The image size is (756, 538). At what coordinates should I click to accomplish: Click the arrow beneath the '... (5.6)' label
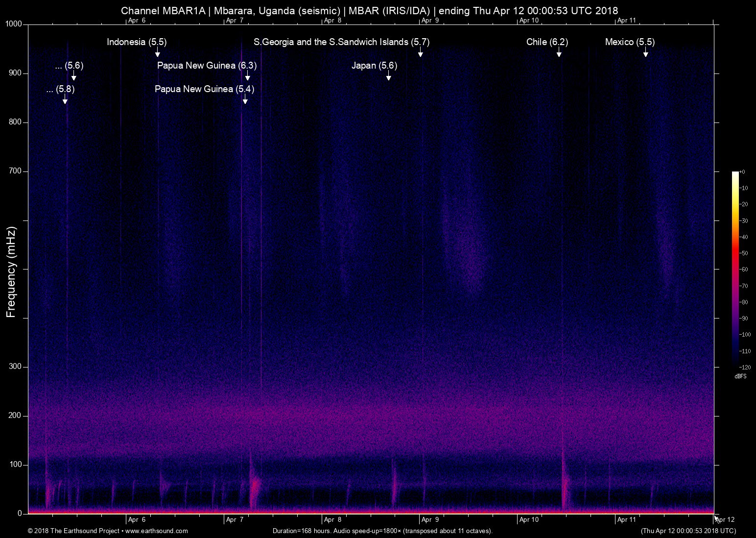pyautogui.click(x=73, y=76)
